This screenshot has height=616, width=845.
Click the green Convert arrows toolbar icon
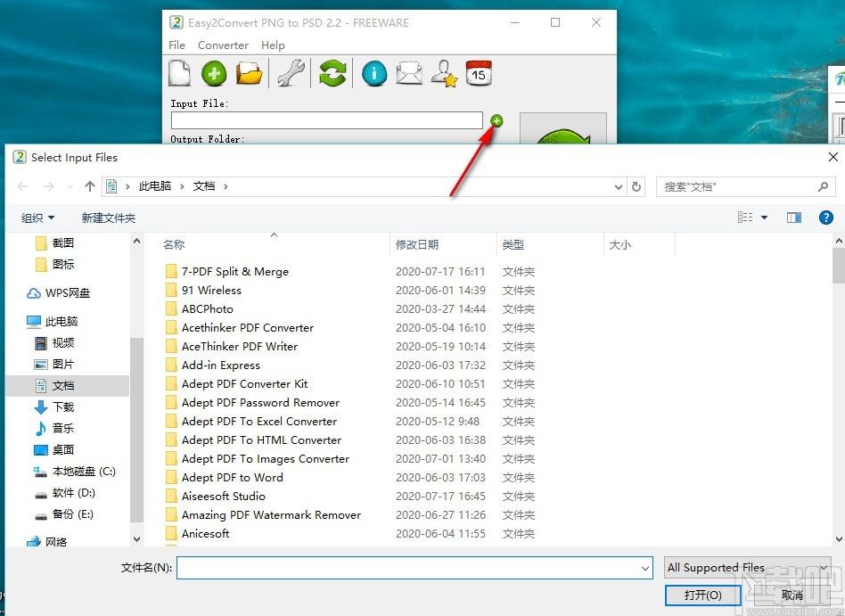point(332,73)
